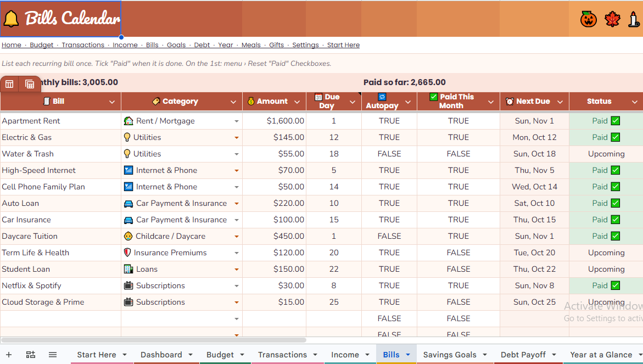
Task: Click the shield icon beside Insurance Premiums
Action: tap(127, 253)
